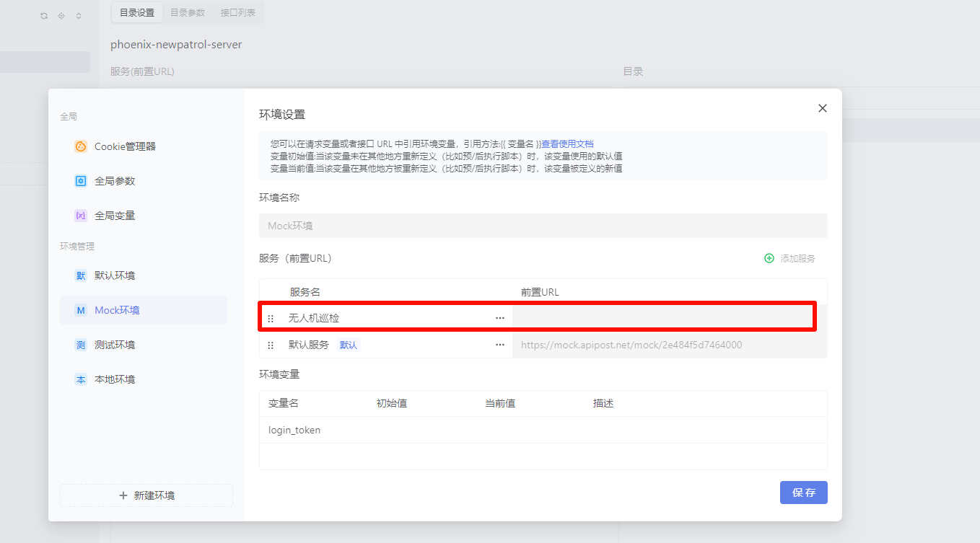Click the 前置URL column header
This screenshot has height=543, width=980.
coord(540,292)
